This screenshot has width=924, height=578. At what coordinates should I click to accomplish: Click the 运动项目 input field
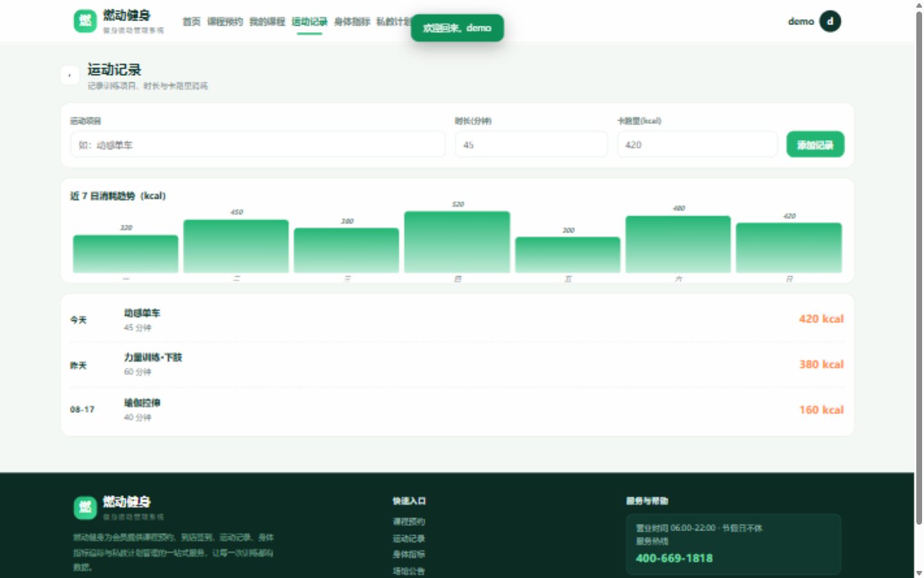(258, 144)
